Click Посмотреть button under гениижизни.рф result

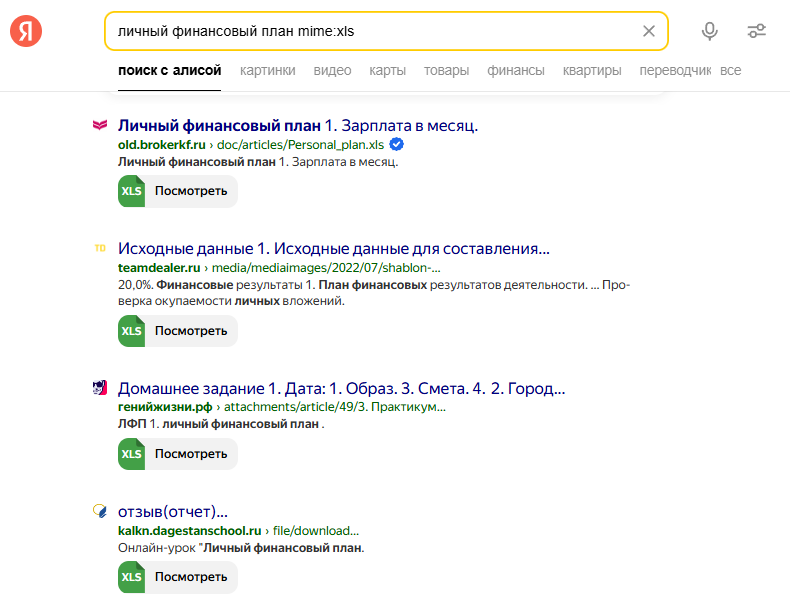178,454
